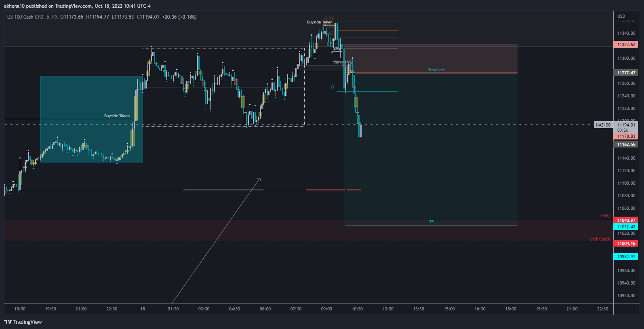The height and width of the screenshot is (329, 644).
Task: Click the 09:00 time axis label
Action: [x=326, y=309]
